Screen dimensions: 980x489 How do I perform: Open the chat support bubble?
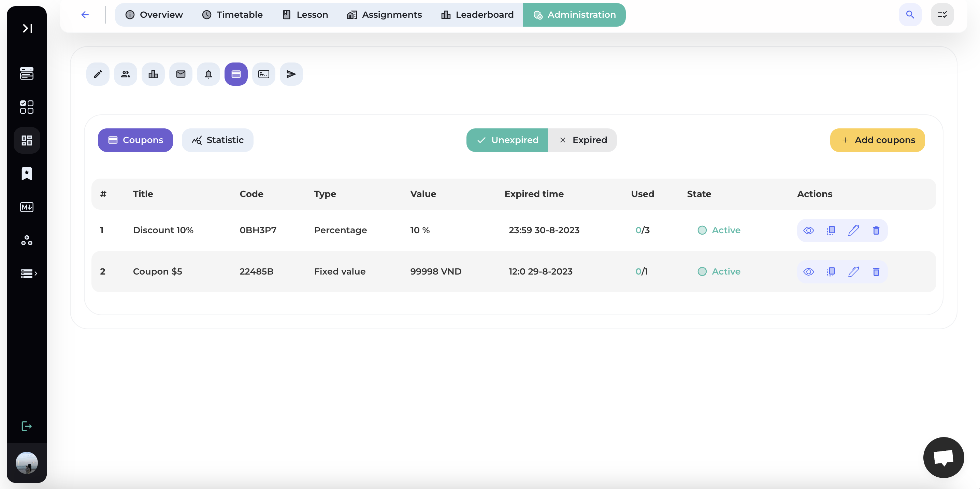tap(943, 457)
